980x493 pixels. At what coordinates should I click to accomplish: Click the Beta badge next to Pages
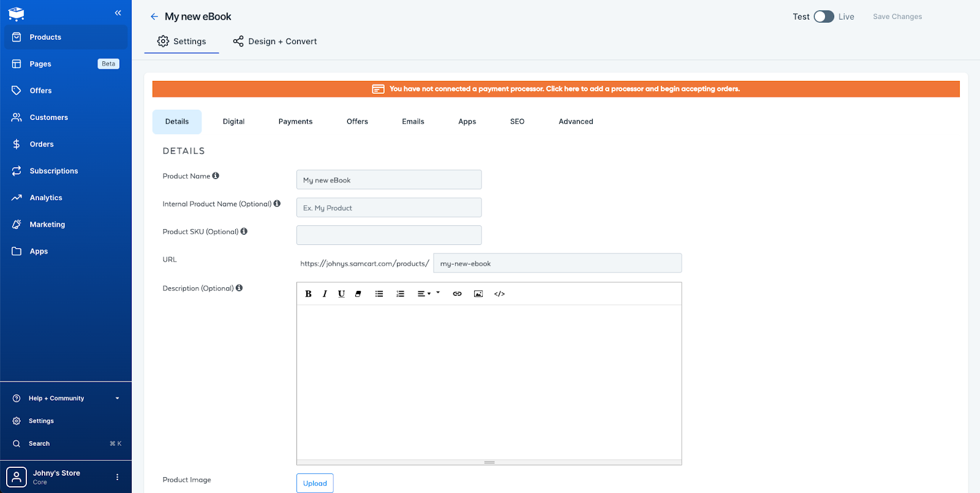[x=108, y=64]
